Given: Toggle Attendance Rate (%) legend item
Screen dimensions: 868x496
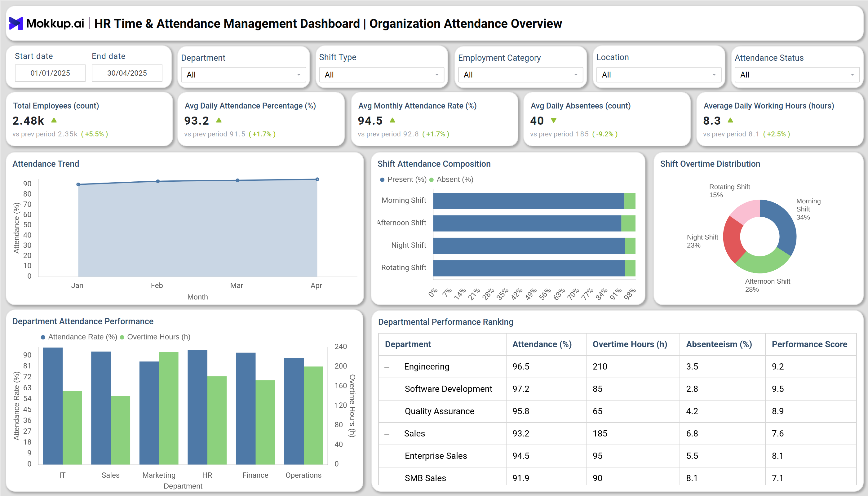Looking at the screenshot, I should tap(79, 337).
